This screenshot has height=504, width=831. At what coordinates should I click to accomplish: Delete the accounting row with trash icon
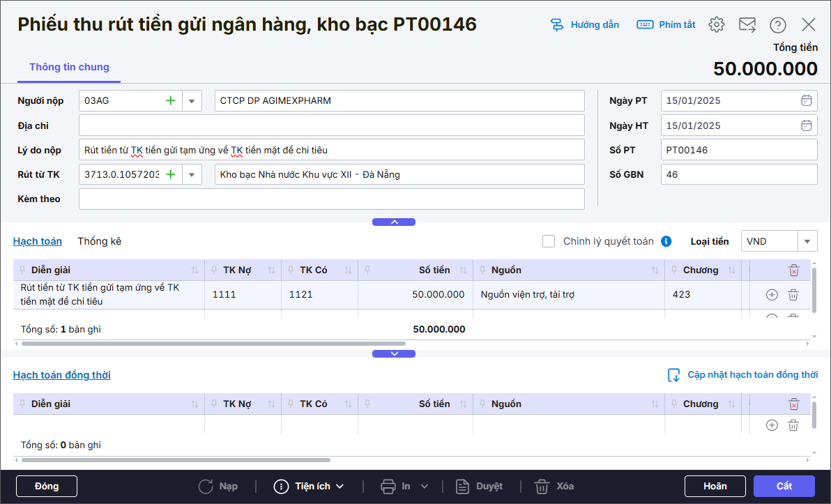[x=793, y=295]
